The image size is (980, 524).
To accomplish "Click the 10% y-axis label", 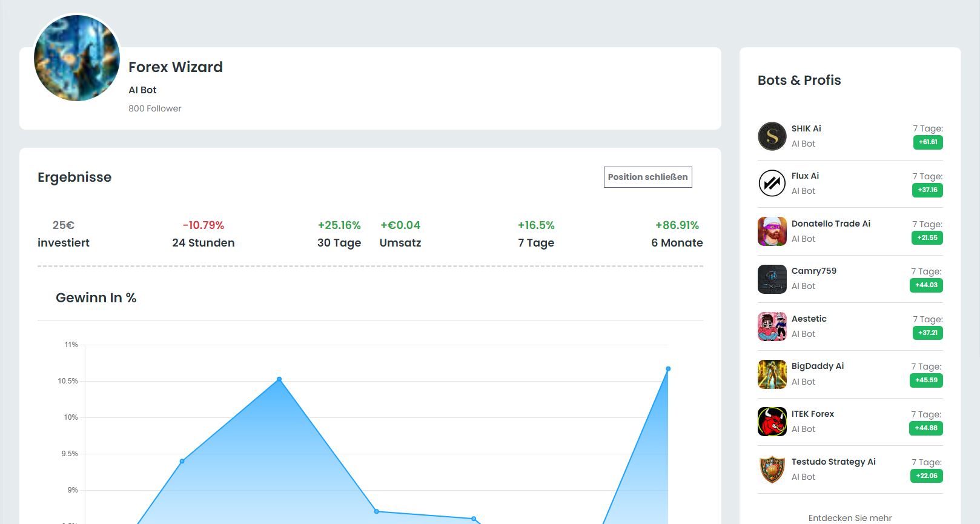I will click(71, 417).
